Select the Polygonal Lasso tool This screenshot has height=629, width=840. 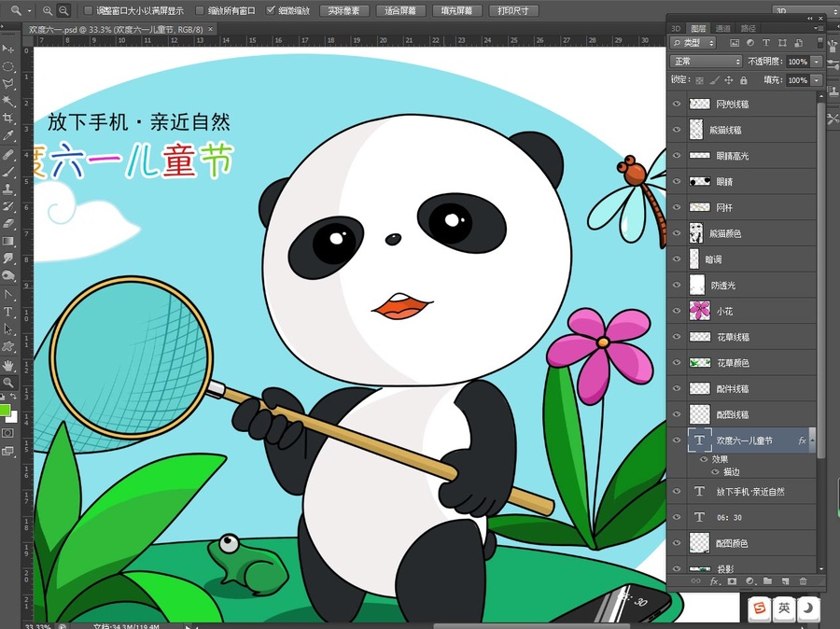coord(8,84)
